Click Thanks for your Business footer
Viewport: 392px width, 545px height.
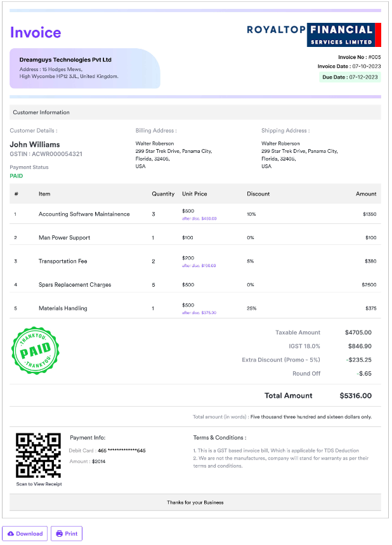tap(195, 502)
